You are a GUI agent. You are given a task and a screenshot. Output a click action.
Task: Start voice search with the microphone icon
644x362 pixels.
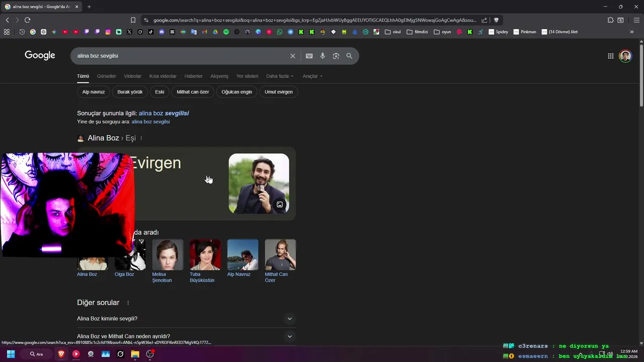pos(323,56)
